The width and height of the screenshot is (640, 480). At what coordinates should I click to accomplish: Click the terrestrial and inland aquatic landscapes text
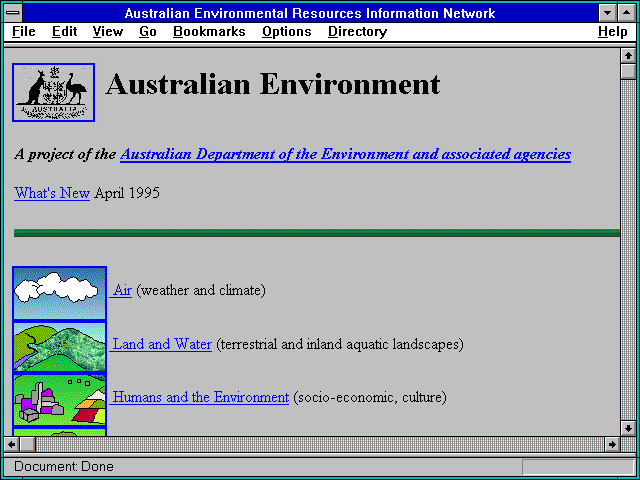point(340,344)
